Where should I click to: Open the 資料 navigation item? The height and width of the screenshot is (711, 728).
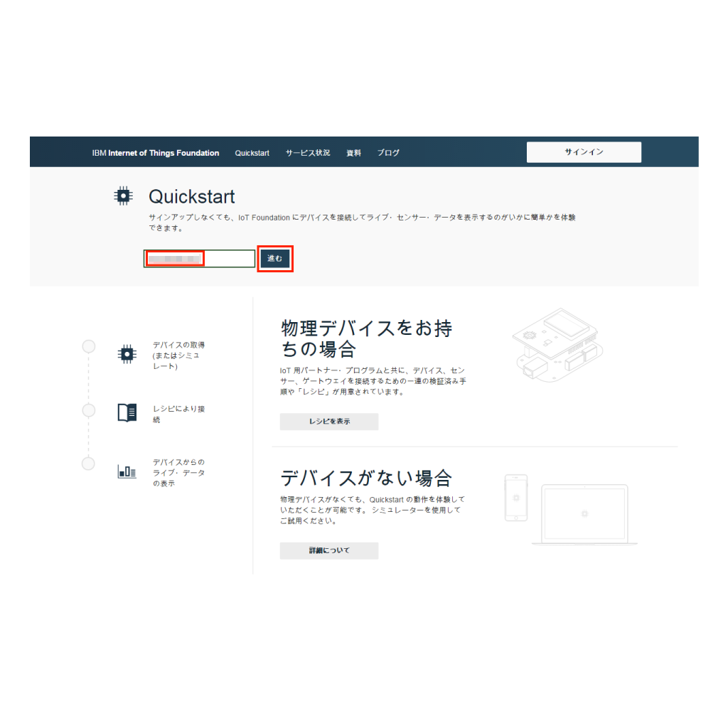click(x=353, y=153)
